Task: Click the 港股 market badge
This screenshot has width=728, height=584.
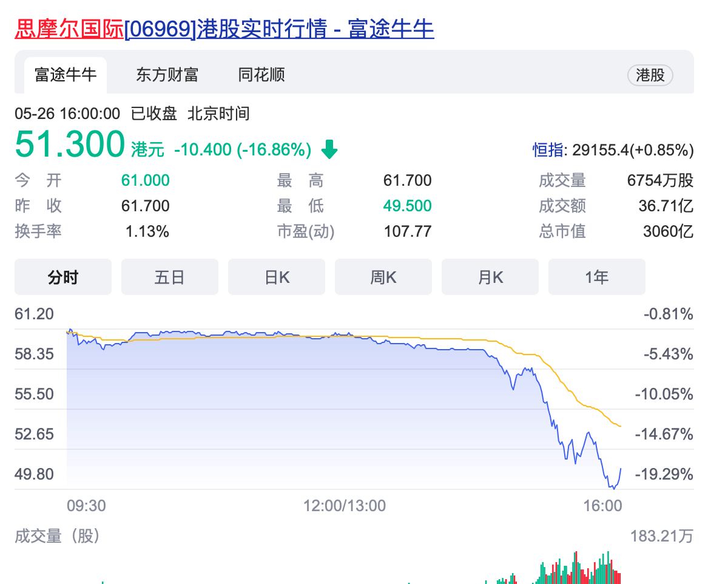Action: point(650,75)
